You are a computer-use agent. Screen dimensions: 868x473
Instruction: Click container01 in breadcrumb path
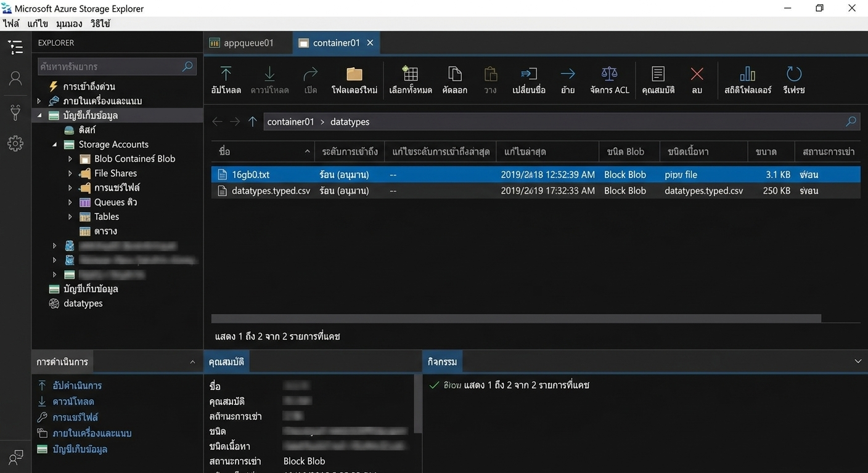tap(290, 122)
